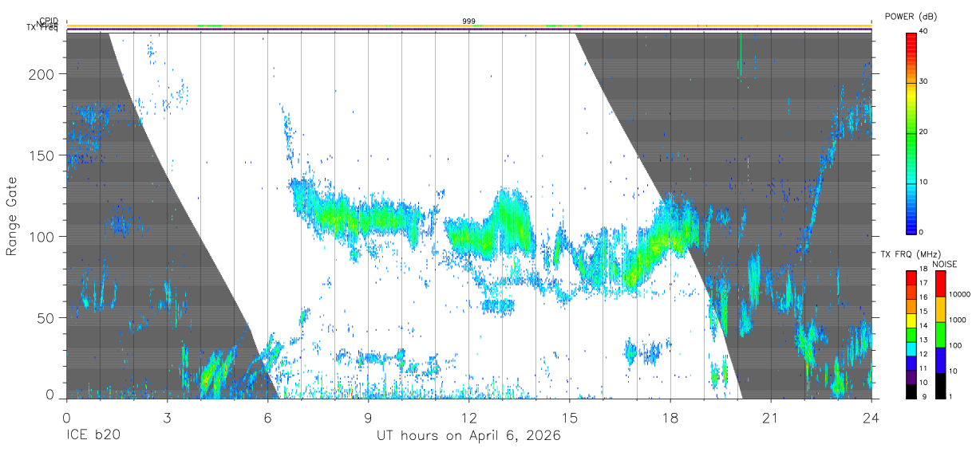Pick the blue 10-100 noise swatch
Viewport: 980px width, 452px height.
click(x=939, y=360)
